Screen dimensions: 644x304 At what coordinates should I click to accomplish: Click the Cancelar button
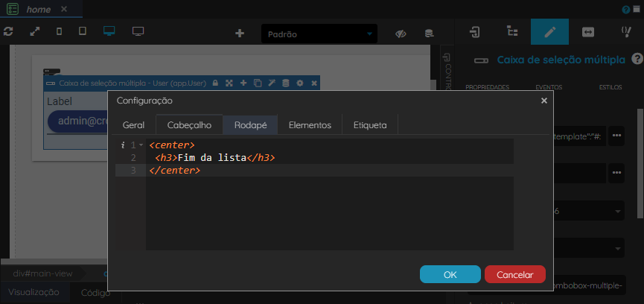[515, 274]
